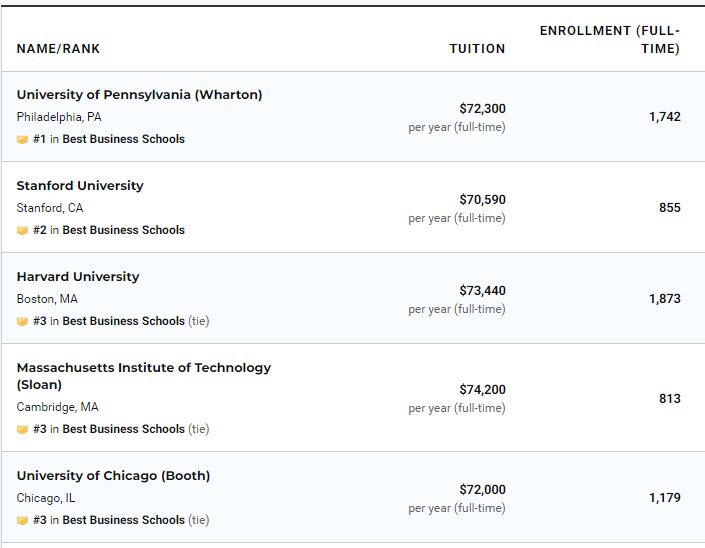Screen dimensions: 705x548
Task: Open the Harvard University school page
Action: 78,277
